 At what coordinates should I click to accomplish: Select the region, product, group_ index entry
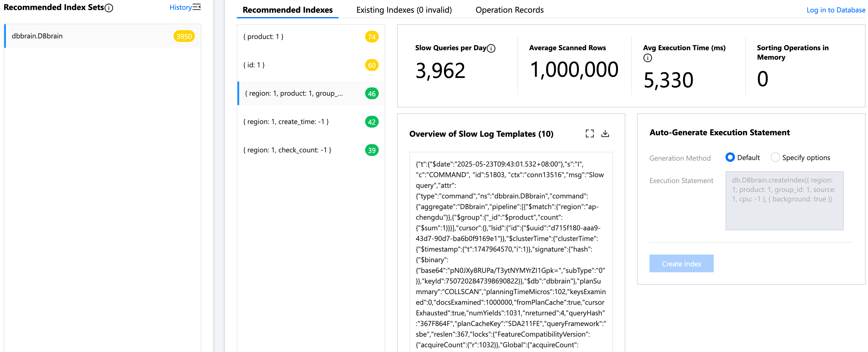(x=294, y=94)
